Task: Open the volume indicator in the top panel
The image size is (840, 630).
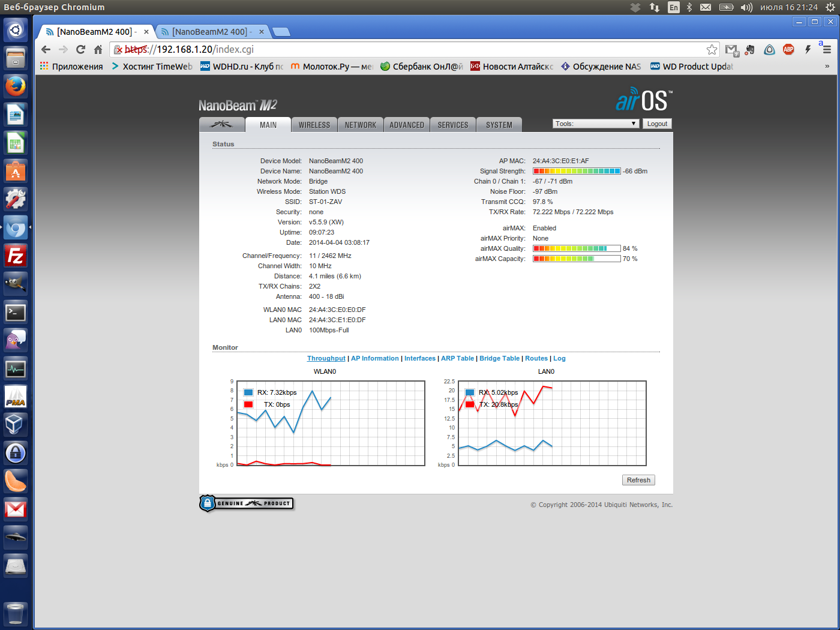Action: tap(746, 7)
